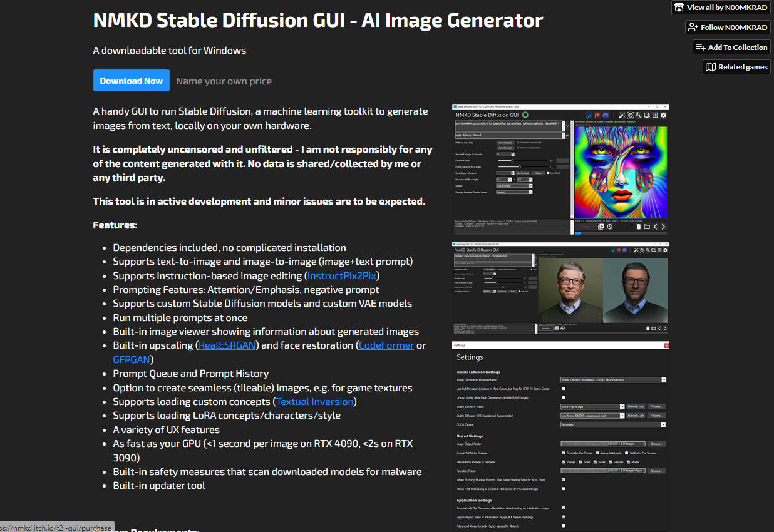Open the Related games page
The image size is (774, 532).
tap(736, 67)
